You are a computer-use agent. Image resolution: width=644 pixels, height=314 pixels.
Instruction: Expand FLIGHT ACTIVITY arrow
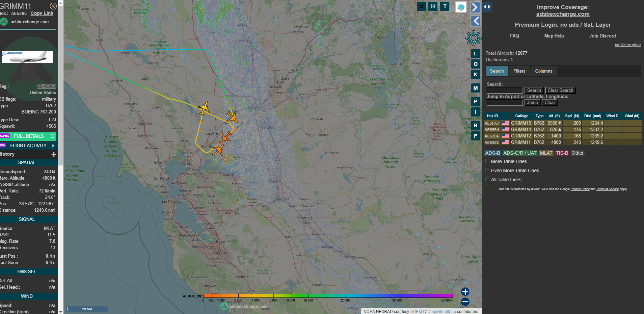(53, 146)
